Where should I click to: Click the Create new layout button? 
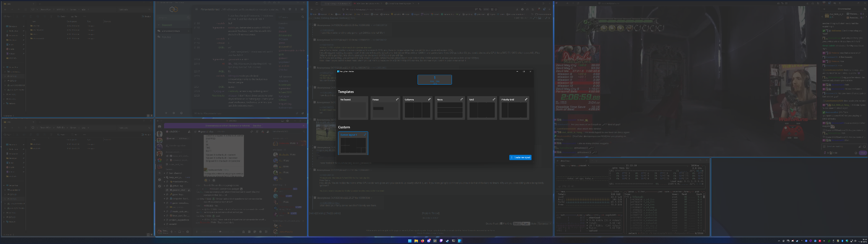coord(520,157)
